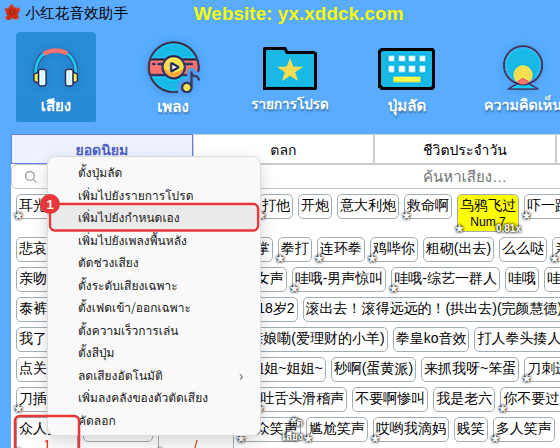
Task: Click the search magnifier icon
Action: (31, 176)
